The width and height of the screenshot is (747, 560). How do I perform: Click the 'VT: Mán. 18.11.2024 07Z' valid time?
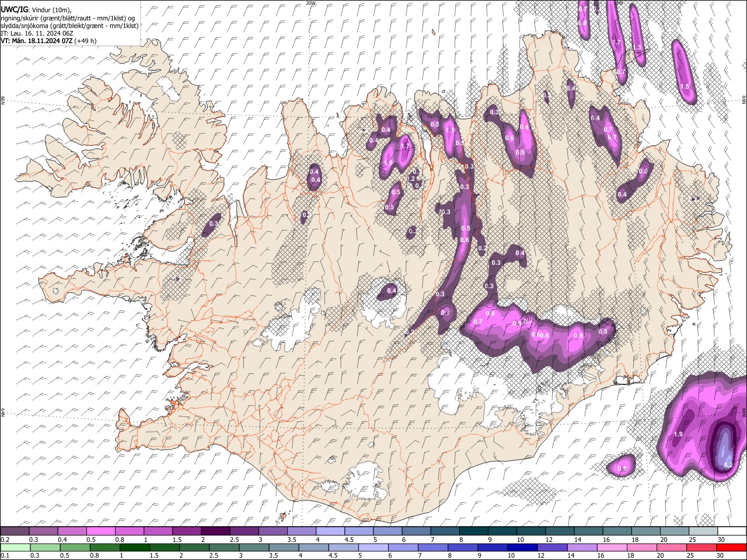pyautogui.click(x=38, y=41)
